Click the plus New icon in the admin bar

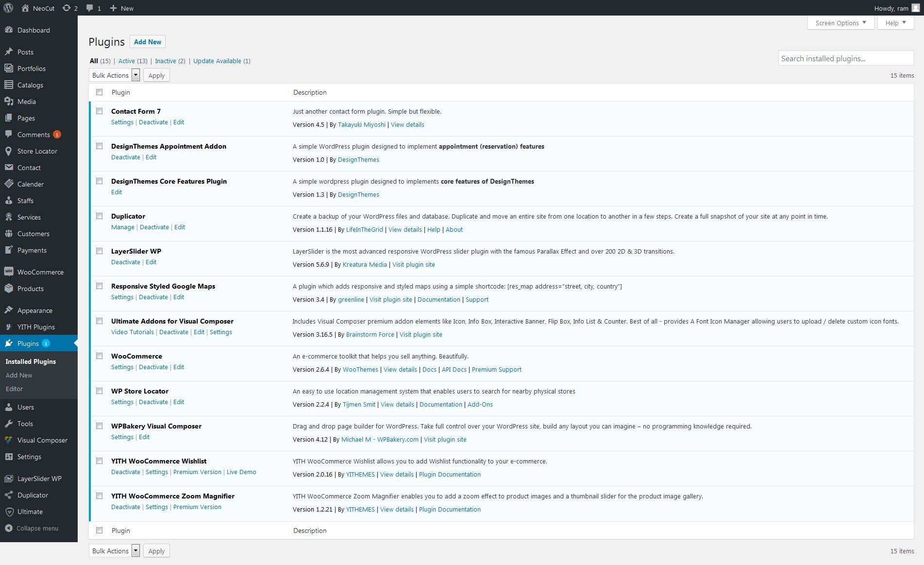tap(113, 8)
